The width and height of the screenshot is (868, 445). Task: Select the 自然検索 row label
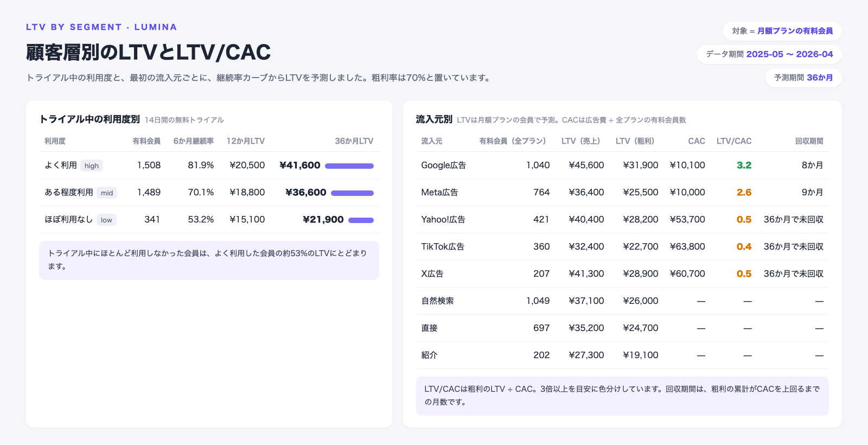(438, 301)
